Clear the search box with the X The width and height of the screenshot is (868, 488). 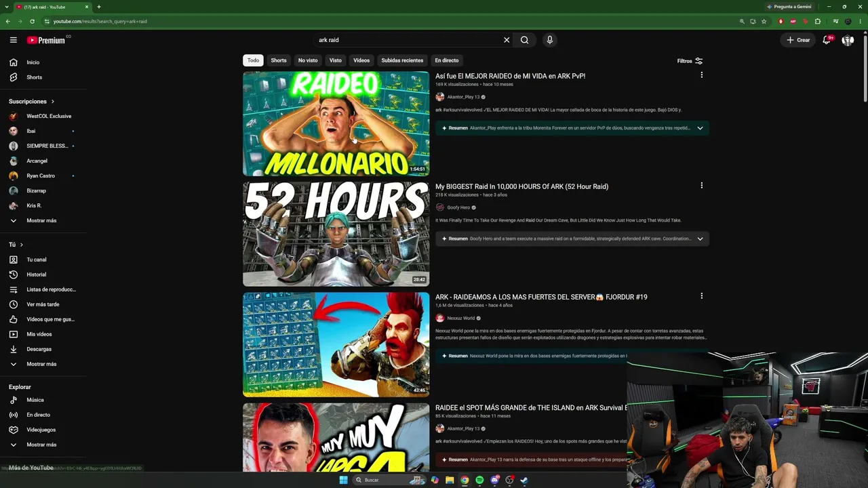point(507,40)
